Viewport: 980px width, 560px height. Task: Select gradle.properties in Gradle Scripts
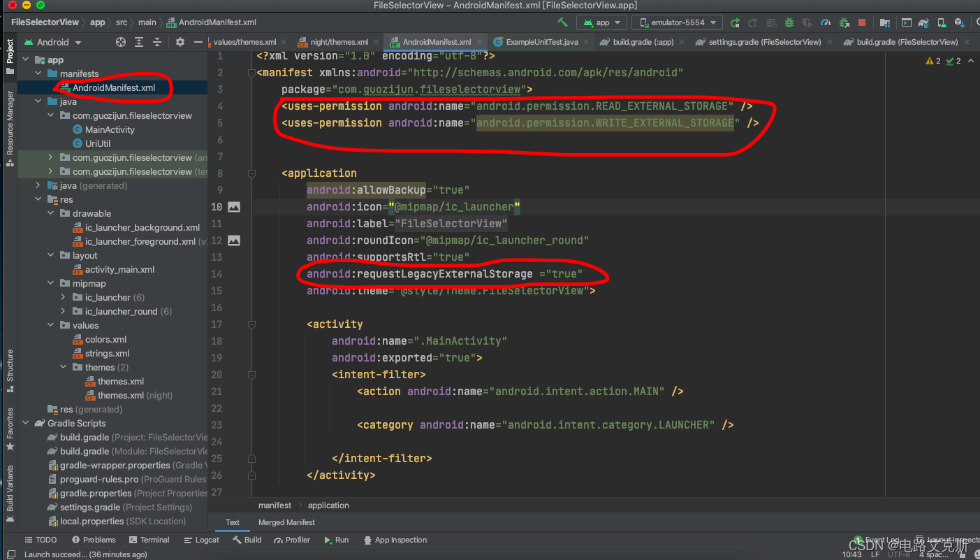pos(96,493)
